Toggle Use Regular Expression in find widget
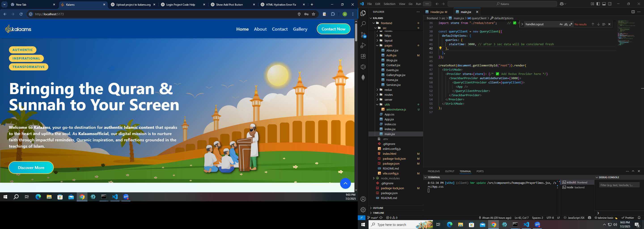644x229 pixels. pos(571,24)
